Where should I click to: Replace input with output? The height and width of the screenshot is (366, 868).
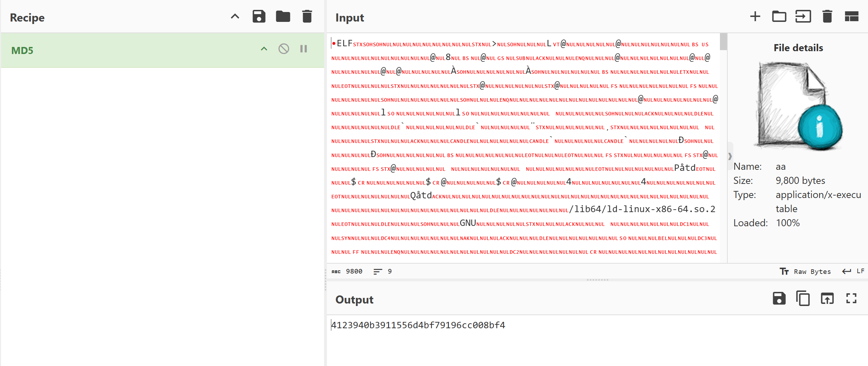click(x=827, y=299)
